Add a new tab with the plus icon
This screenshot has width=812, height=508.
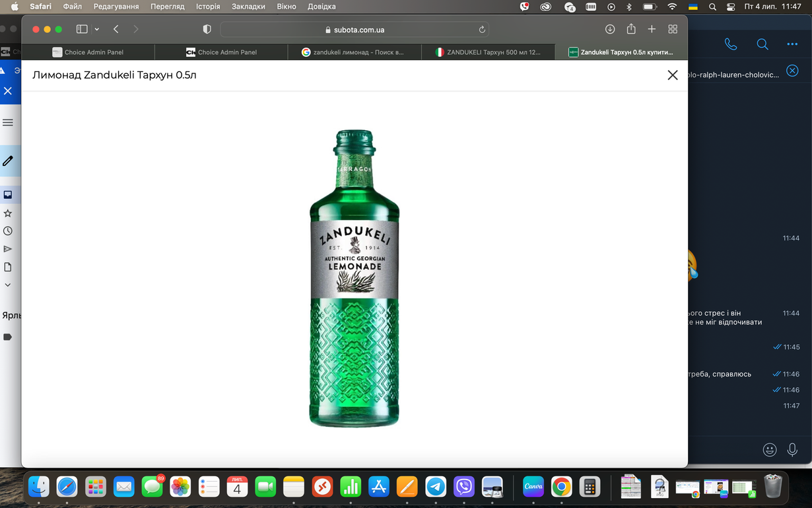(x=652, y=29)
